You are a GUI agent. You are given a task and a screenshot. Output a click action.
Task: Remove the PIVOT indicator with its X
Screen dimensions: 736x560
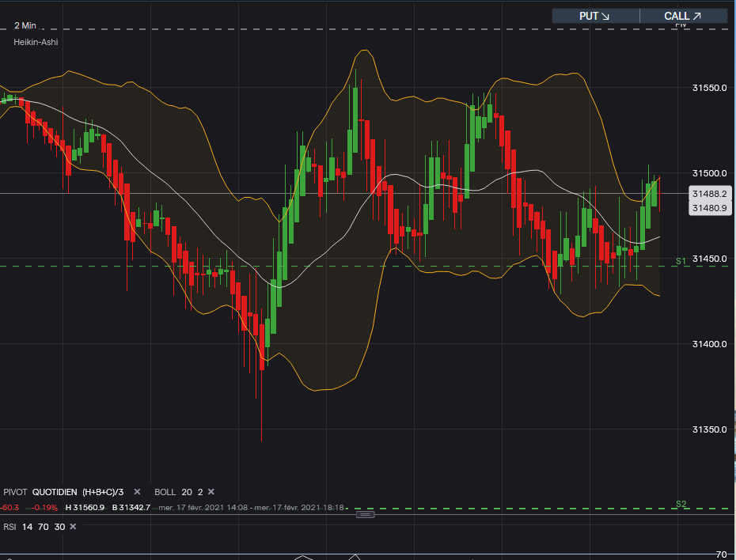137,492
